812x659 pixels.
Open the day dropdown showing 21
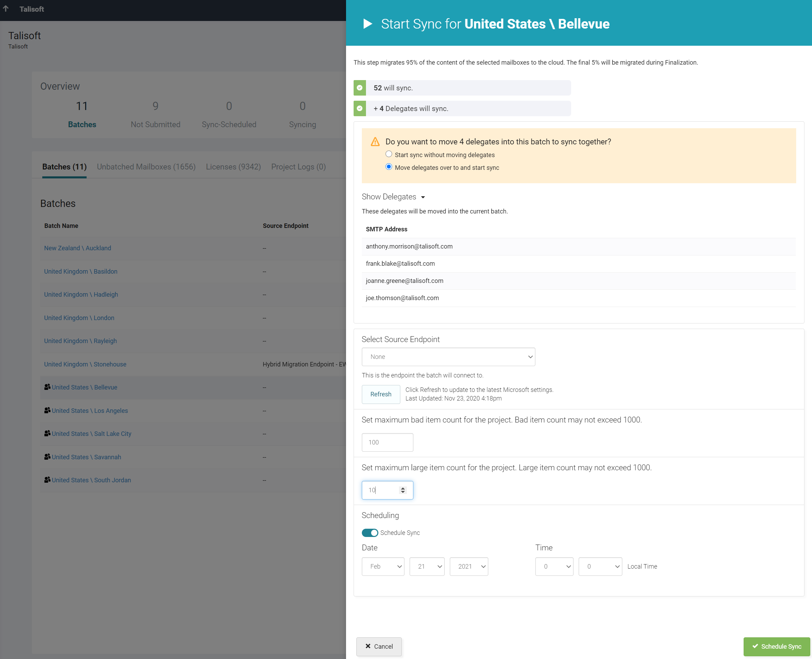point(427,567)
